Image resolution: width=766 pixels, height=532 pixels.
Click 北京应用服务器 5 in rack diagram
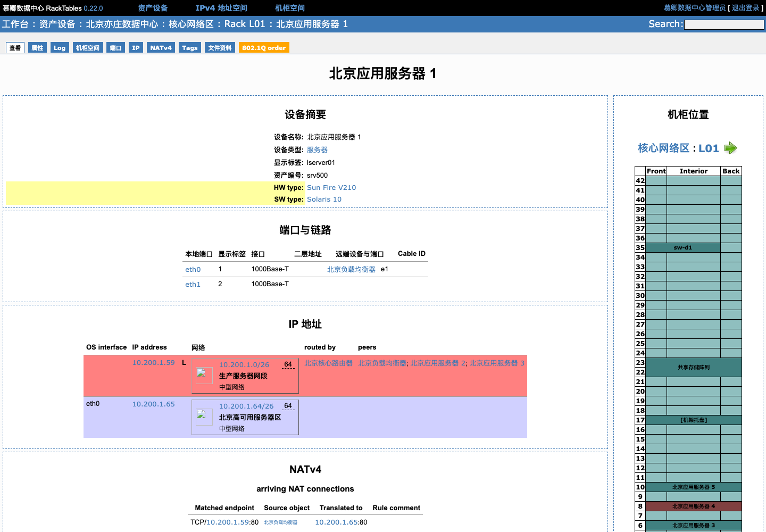coord(694,487)
